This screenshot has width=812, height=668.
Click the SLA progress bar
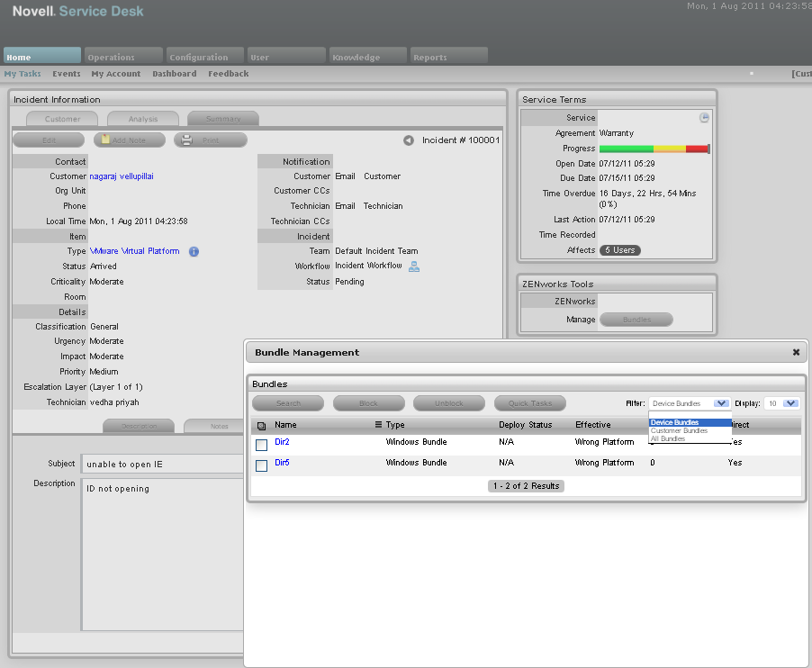(654, 149)
